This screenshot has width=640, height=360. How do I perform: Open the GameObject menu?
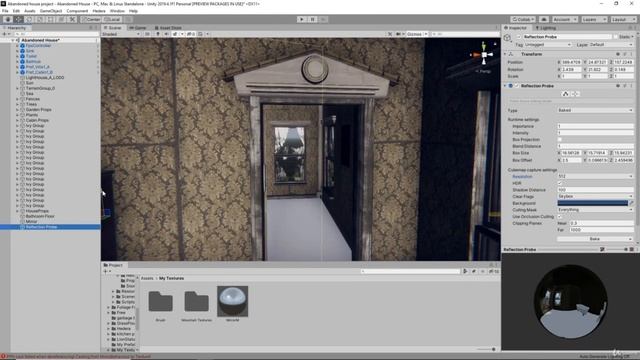pyautogui.click(x=51, y=11)
